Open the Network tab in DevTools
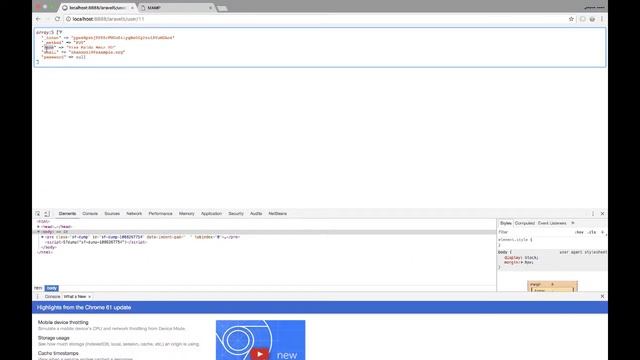This screenshot has width=640, height=360. tap(134, 213)
